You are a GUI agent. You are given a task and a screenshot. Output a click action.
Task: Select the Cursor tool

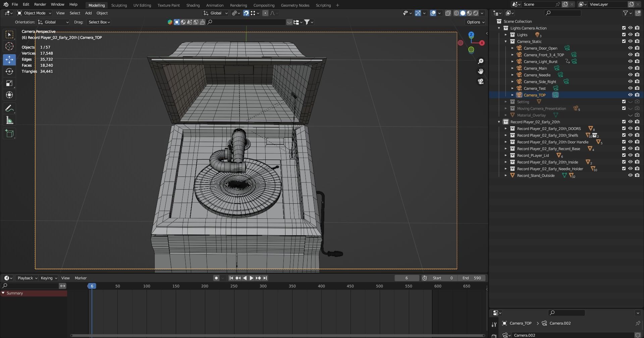9,46
